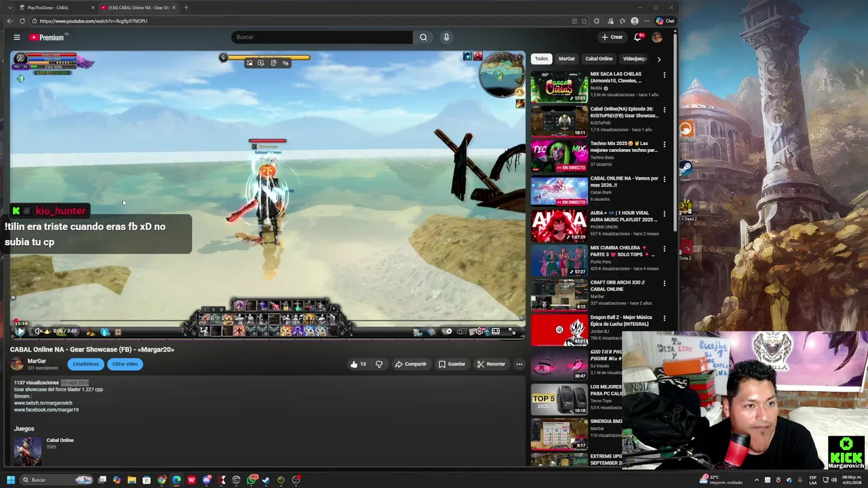Viewport: 868px width, 488px height.
Task: Open MarGar channel avatar
Action: point(16,364)
